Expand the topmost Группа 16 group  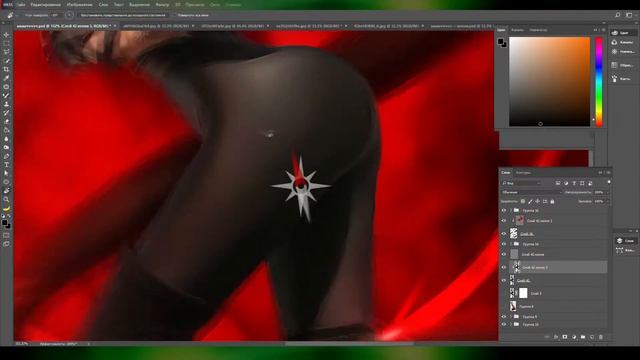click(511, 211)
